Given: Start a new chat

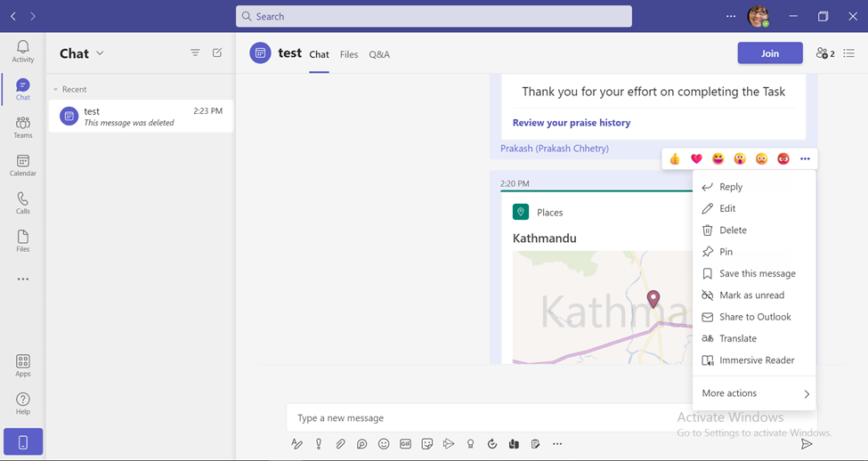Looking at the screenshot, I should (x=217, y=53).
